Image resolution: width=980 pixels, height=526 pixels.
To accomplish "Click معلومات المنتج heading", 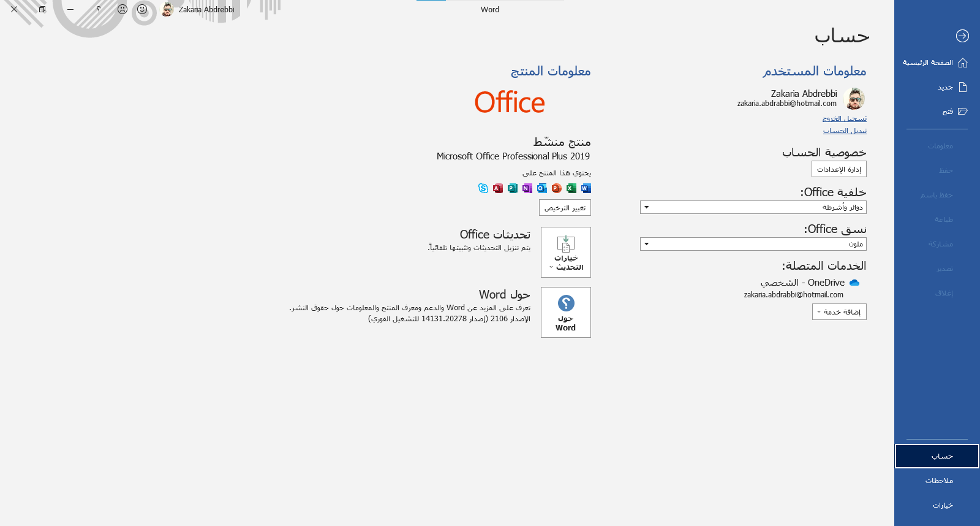I will [x=551, y=71].
